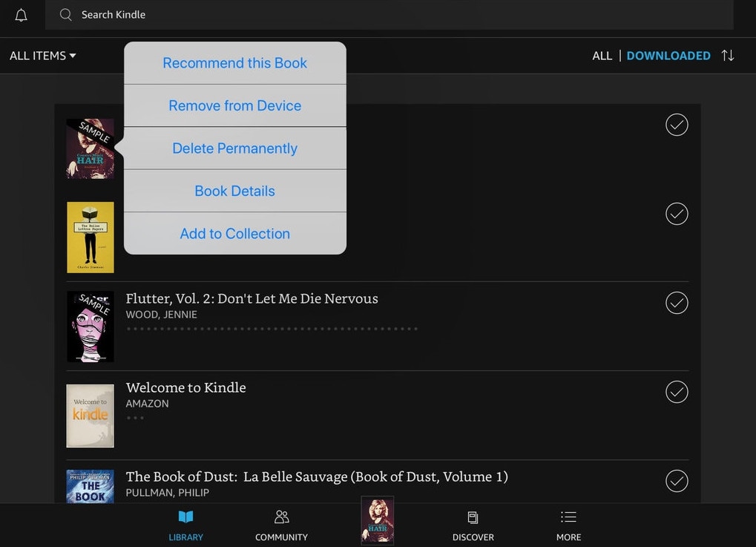
Task: Tap The Book of Dust cover
Action: [x=91, y=486]
